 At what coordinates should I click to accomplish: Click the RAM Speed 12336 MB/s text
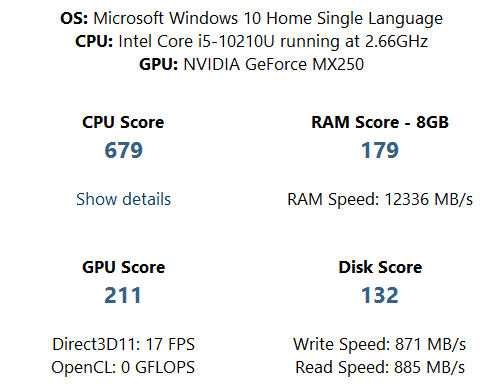(380, 199)
